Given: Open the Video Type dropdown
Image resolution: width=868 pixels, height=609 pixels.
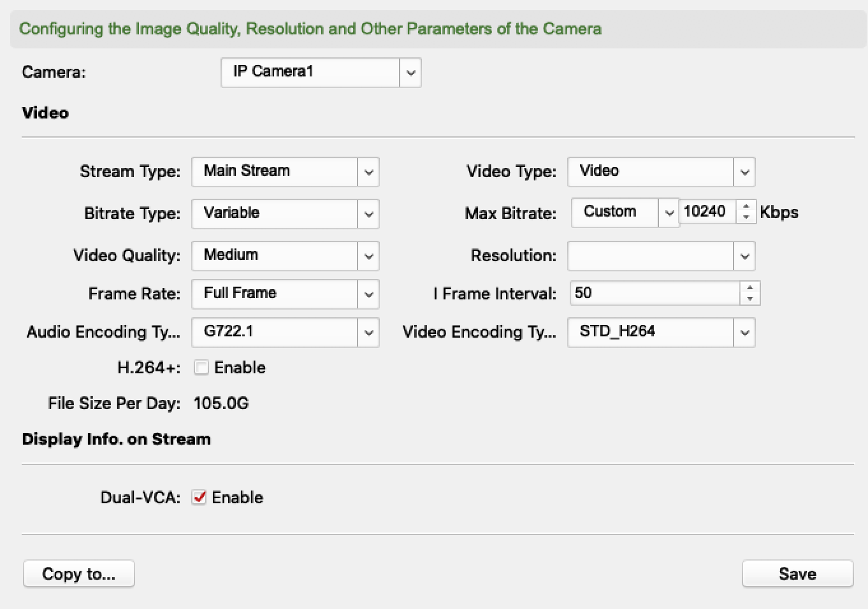Looking at the screenshot, I should coord(744,172).
